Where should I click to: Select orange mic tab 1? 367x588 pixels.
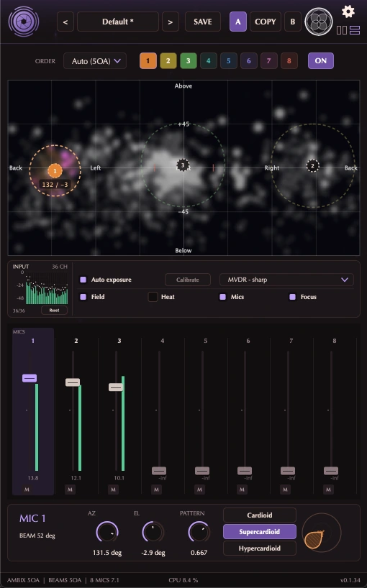point(148,61)
